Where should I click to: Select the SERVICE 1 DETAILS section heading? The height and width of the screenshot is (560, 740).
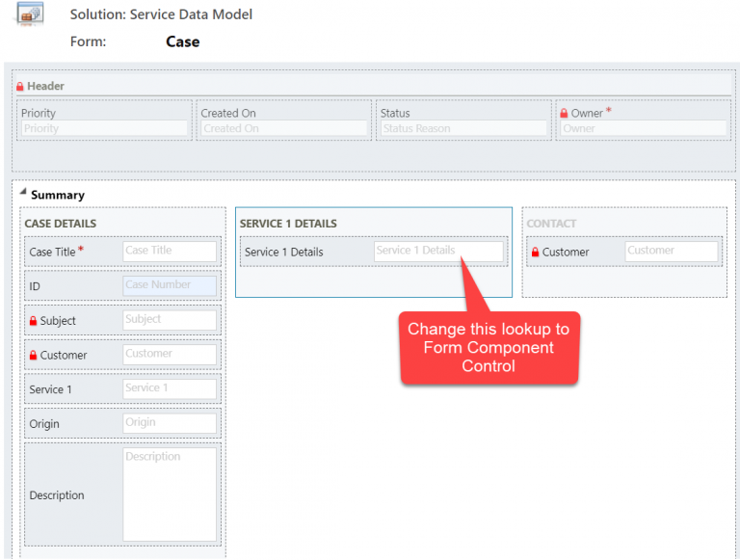coord(288,224)
